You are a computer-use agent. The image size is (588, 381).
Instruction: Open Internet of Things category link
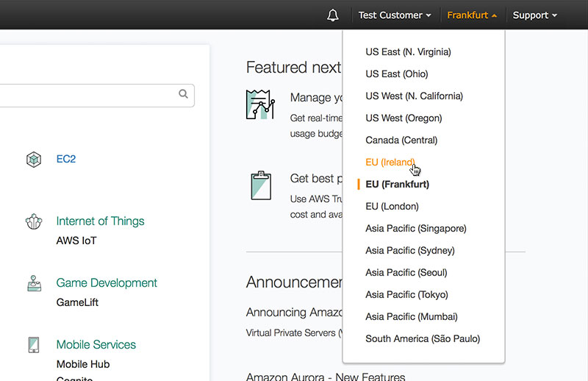coord(100,221)
